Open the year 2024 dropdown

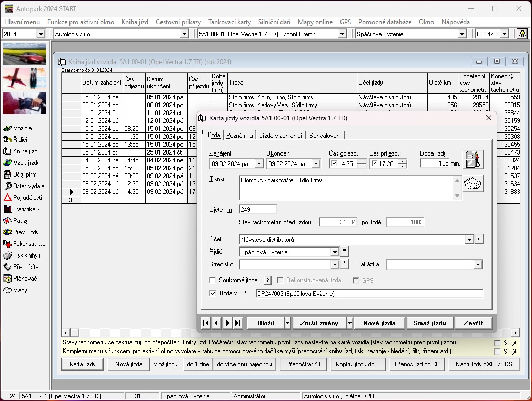[41, 34]
